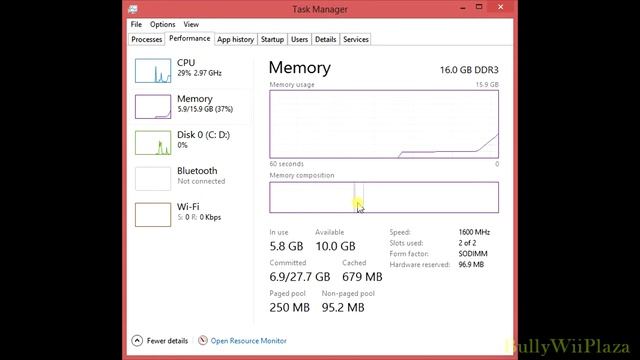The height and width of the screenshot is (360, 640).
Task: Click the Committed 6.9/27.7 GB value
Action: [x=300, y=277]
